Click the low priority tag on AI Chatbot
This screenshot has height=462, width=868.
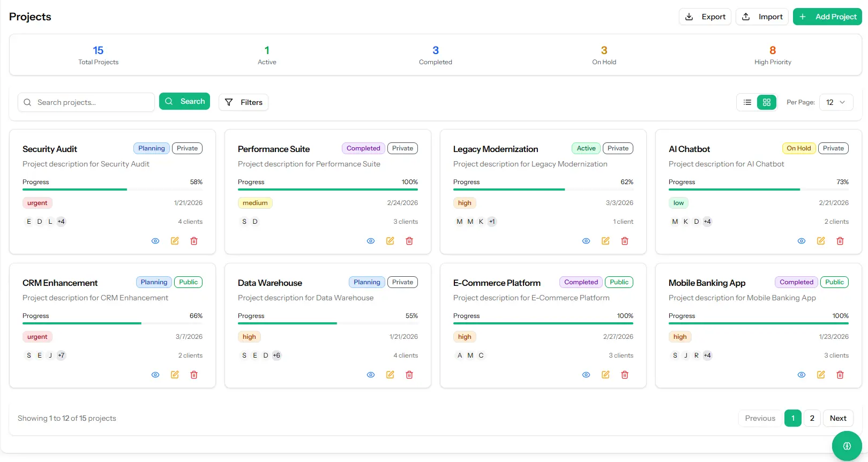click(x=678, y=203)
